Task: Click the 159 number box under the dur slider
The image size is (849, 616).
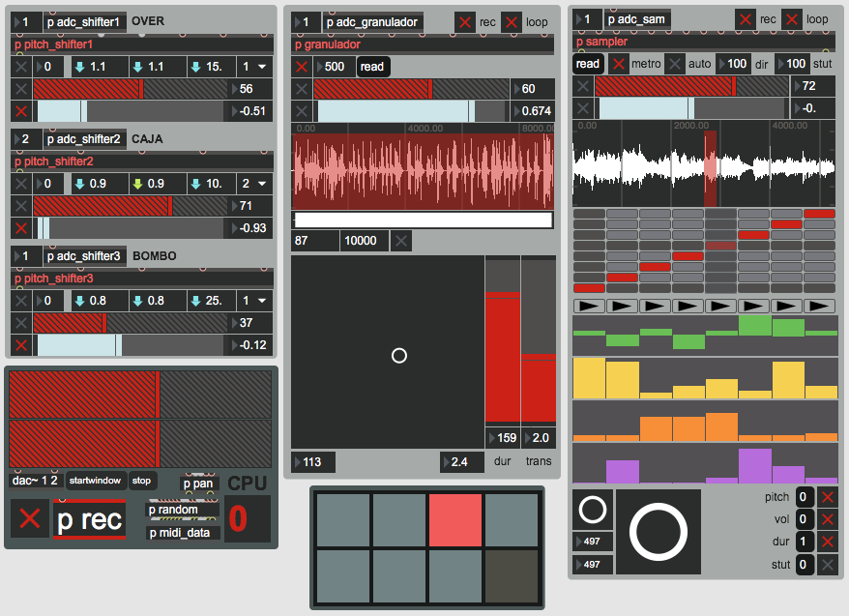Action: [x=503, y=438]
